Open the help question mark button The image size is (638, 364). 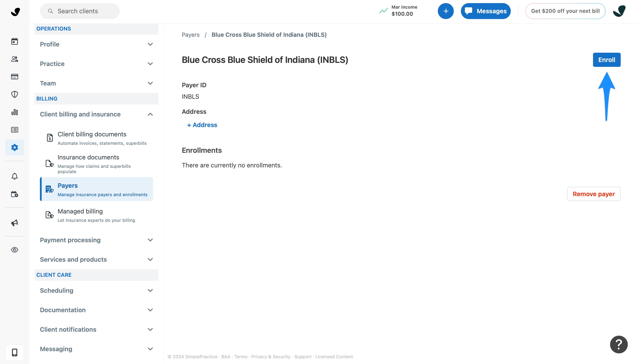pyautogui.click(x=618, y=344)
